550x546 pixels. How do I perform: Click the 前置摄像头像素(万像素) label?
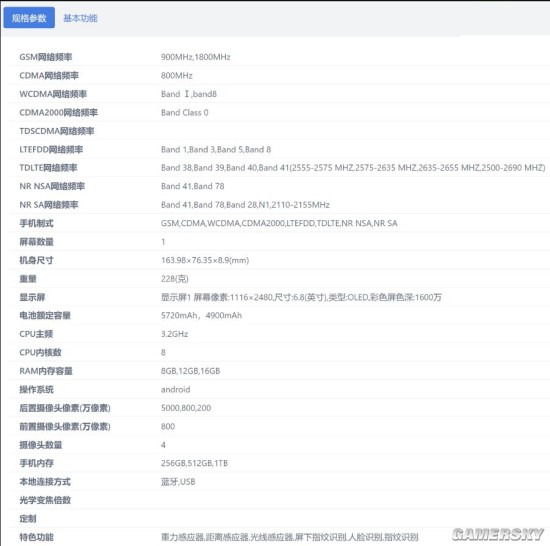65,426
